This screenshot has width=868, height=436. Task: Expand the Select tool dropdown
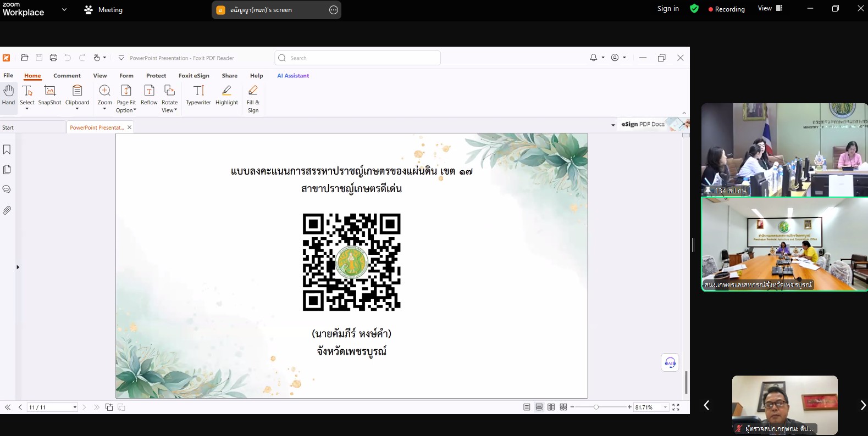27,109
